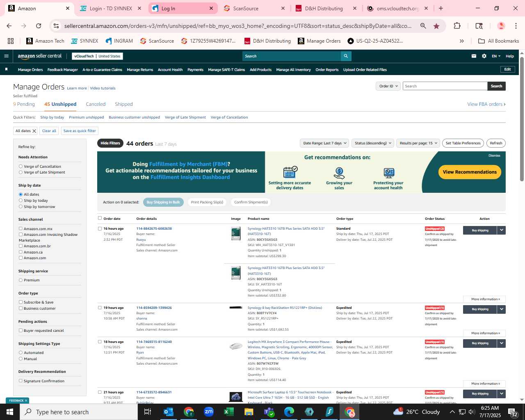The image size is (525, 420).
Task: Close the Feedback tab widget
Action: pos(26,401)
